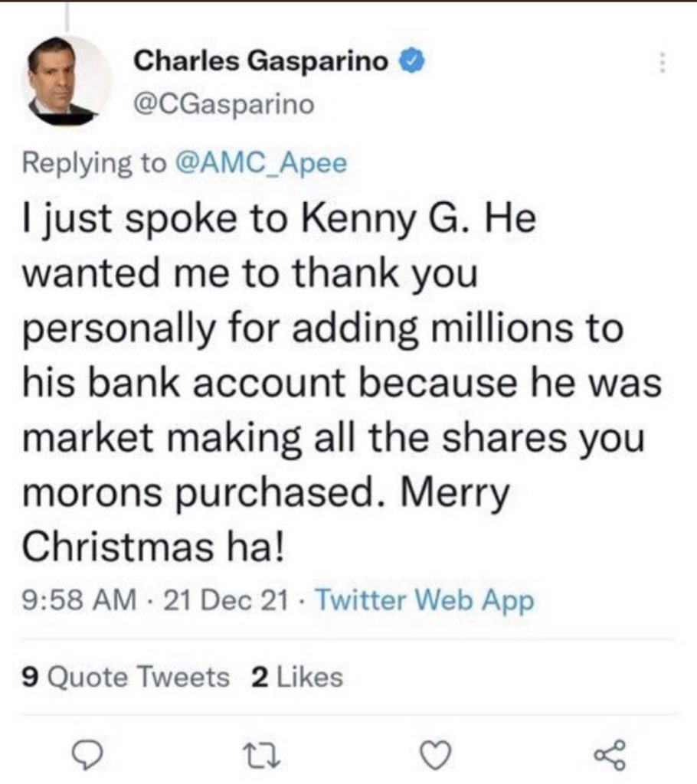
Task: Like the tweet with the heart icon
Action: 437,757
